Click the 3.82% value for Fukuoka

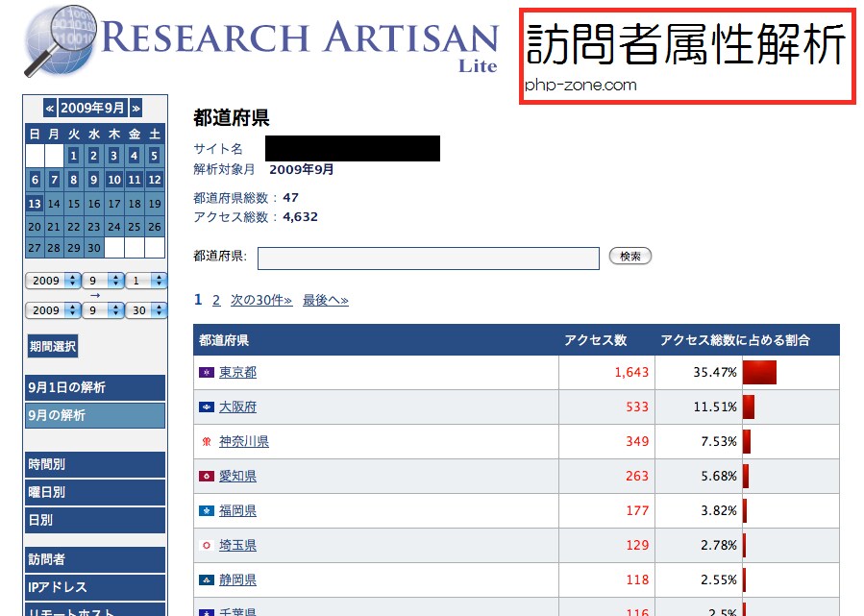click(719, 511)
